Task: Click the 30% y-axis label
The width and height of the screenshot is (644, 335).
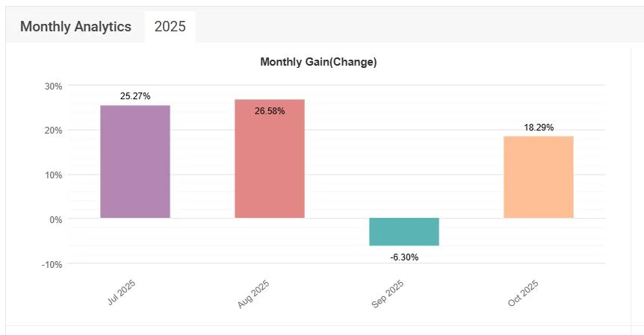Action: [x=52, y=86]
